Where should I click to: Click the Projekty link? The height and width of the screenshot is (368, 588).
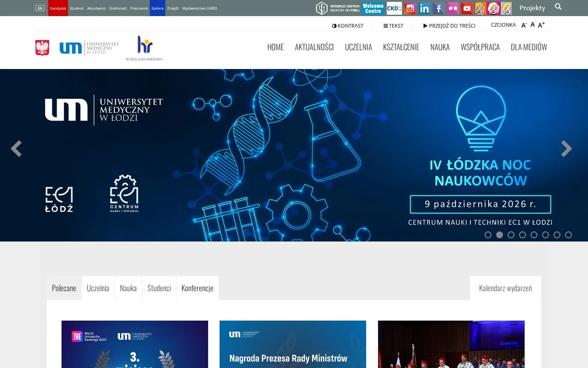tap(532, 8)
